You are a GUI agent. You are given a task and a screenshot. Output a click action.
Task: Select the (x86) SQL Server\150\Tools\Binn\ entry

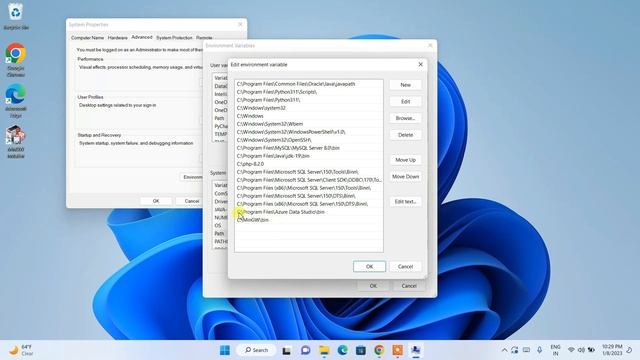(309, 188)
